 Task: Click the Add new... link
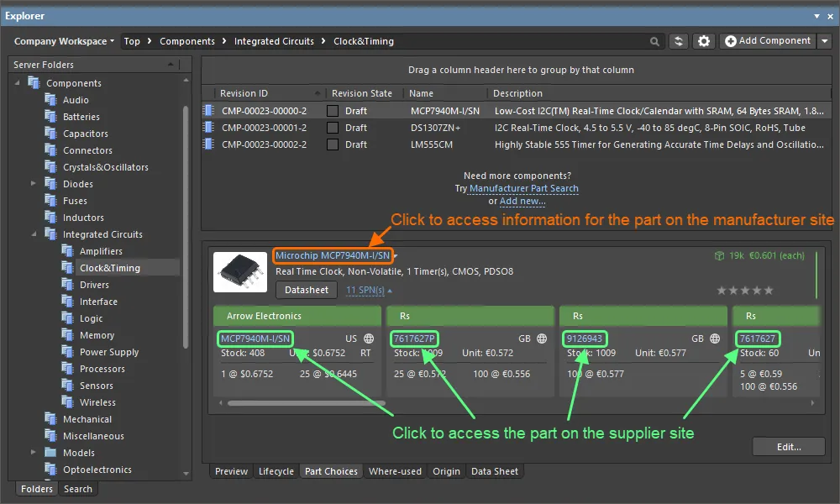point(522,202)
